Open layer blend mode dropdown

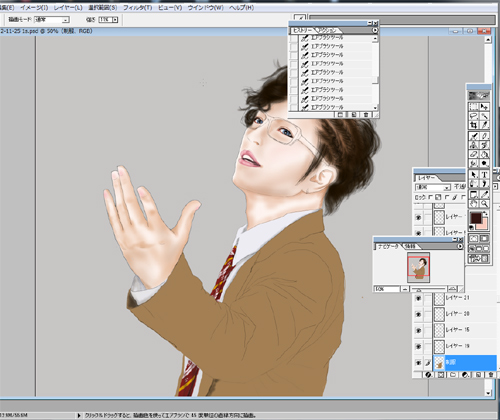click(x=447, y=187)
